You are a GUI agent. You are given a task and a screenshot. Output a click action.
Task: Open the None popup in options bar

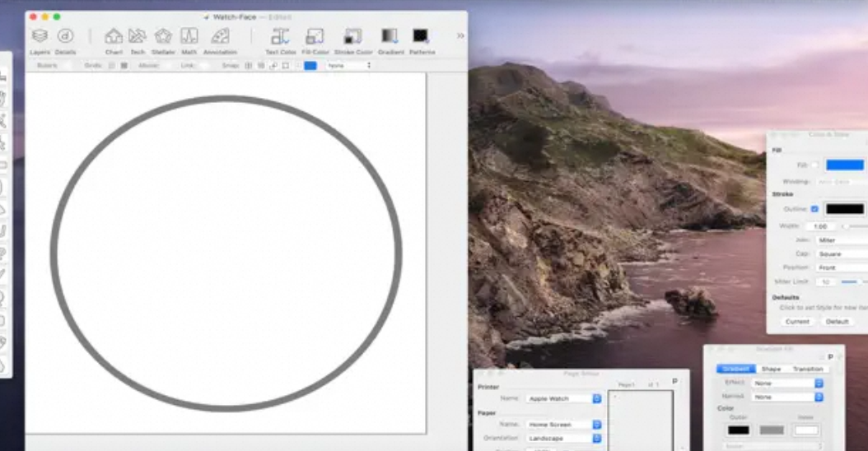pos(348,65)
